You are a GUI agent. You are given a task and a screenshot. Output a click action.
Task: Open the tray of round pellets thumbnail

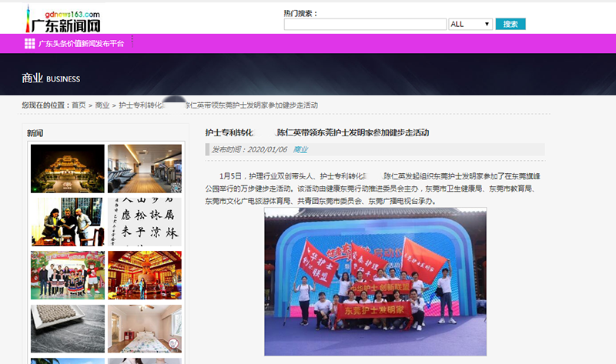tap(67, 328)
